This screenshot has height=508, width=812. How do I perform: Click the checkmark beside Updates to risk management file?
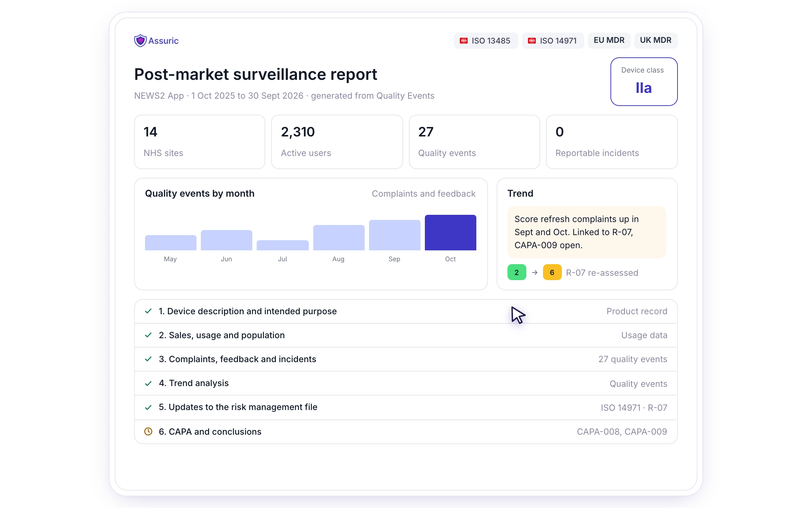148,407
